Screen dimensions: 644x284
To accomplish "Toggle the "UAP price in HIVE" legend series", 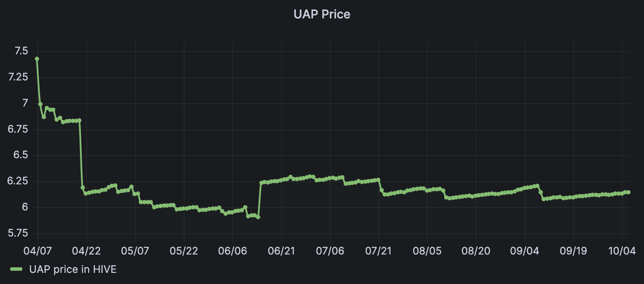I will click(x=73, y=269).
